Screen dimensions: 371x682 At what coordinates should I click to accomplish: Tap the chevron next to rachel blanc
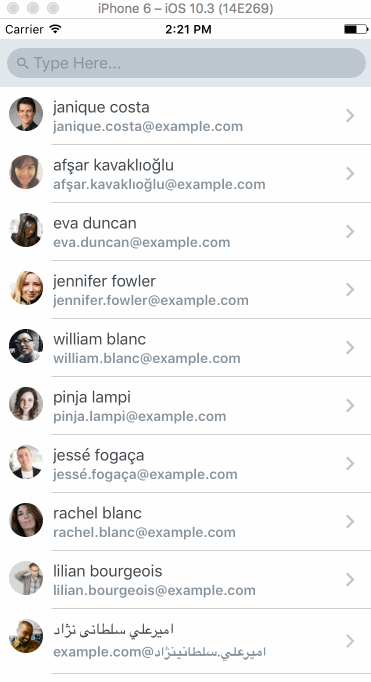350,522
